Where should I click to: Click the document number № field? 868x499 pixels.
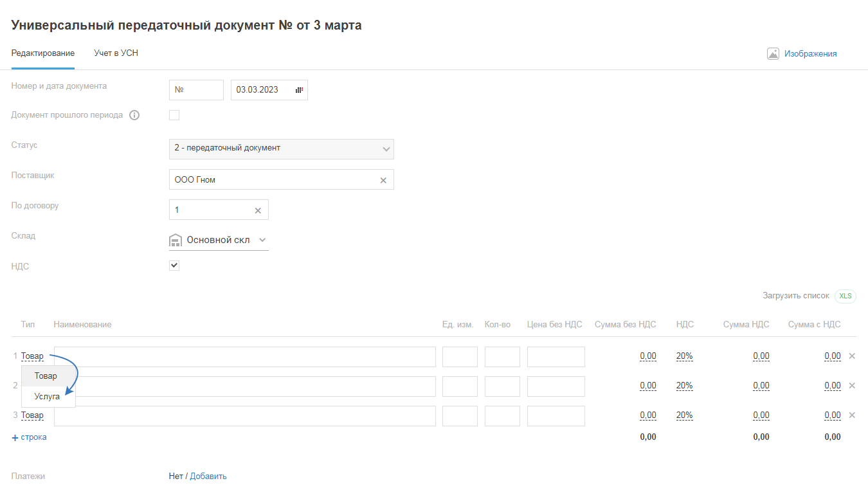(196, 90)
